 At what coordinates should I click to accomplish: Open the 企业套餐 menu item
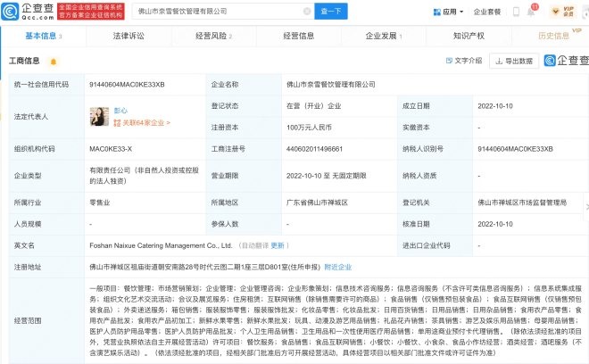coord(486,12)
